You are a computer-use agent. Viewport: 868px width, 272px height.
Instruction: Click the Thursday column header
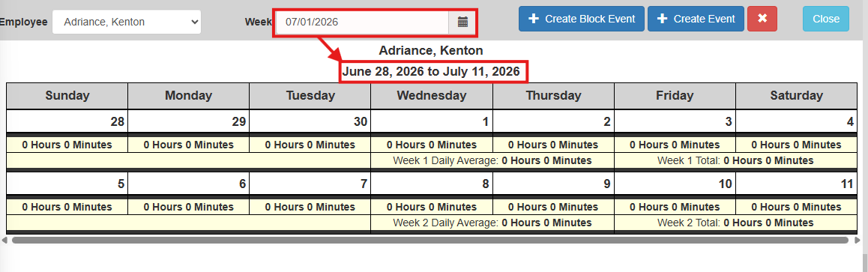[x=554, y=96]
